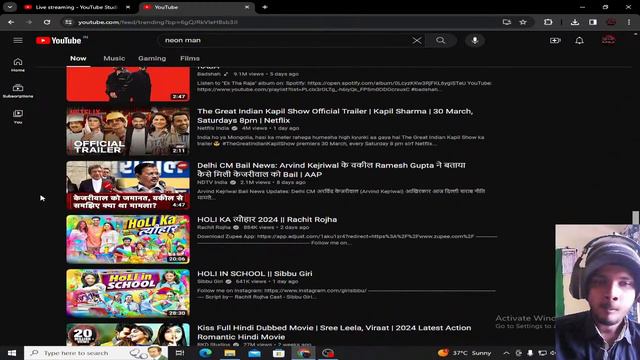Select the Now trending tab
Image resolution: width=640 pixels, height=360 pixels.
pyautogui.click(x=78, y=58)
